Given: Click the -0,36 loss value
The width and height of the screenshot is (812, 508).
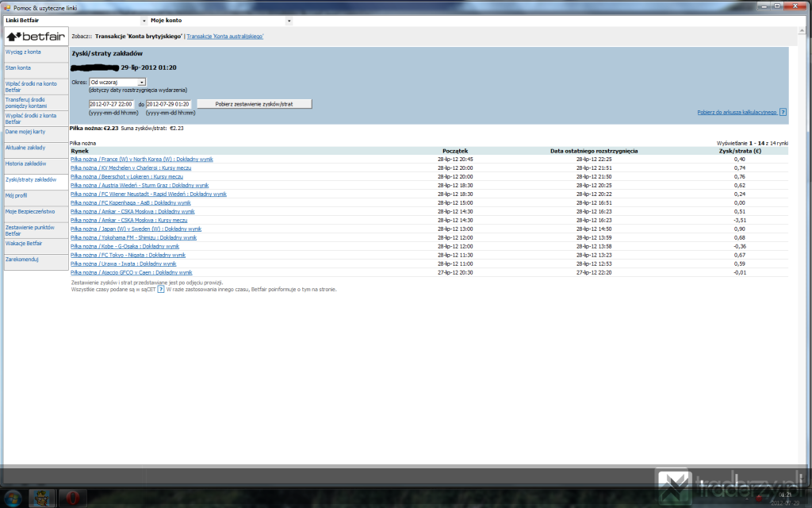Looking at the screenshot, I should pyautogui.click(x=740, y=246).
